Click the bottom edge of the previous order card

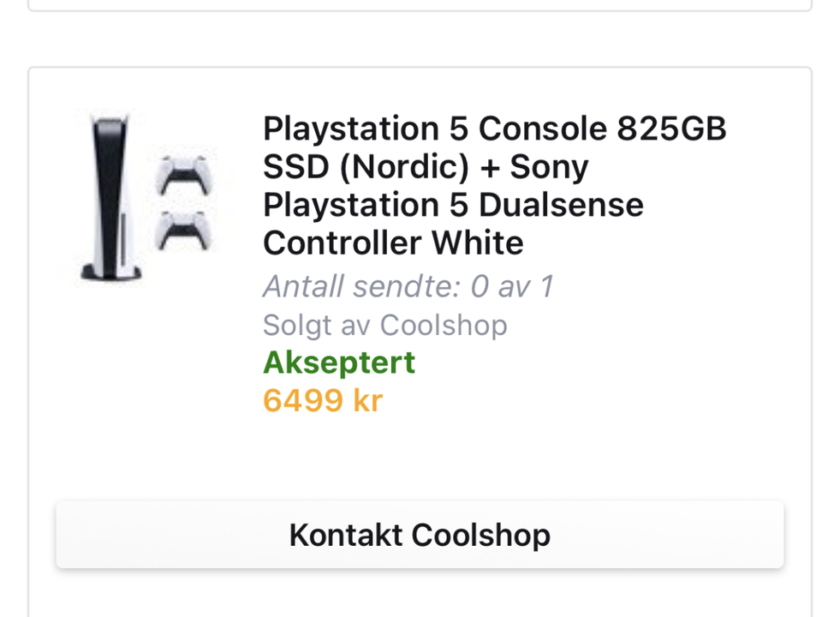pyautogui.click(x=420, y=9)
